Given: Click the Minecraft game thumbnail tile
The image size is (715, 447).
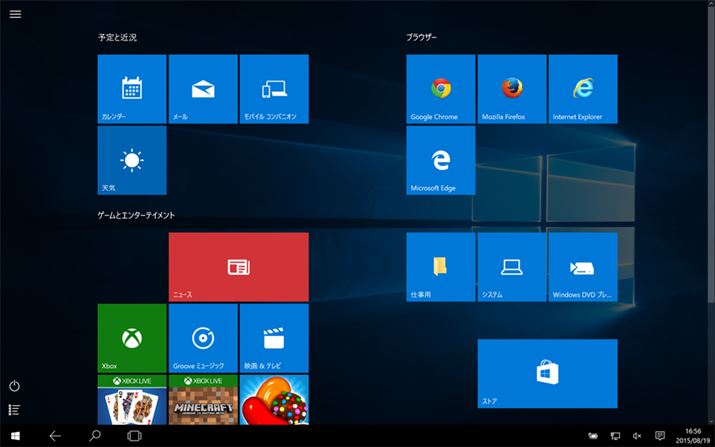Looking at the screenshot, I should (x=203, y=400).
